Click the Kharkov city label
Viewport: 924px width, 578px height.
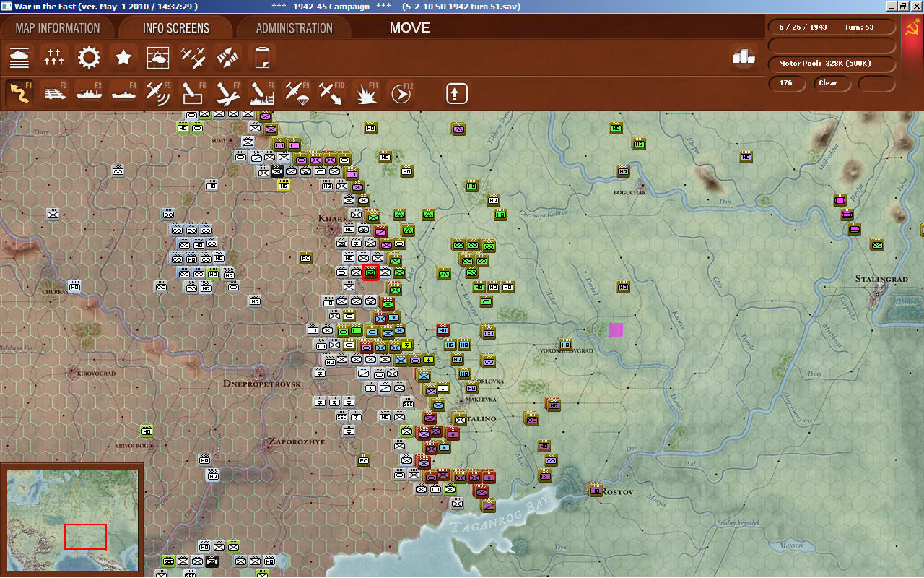click(334, 217)
